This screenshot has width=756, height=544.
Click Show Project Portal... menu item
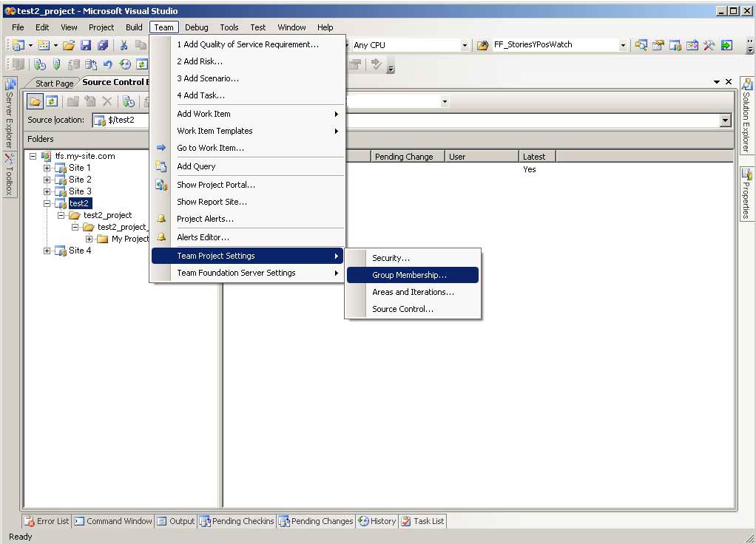(247, 185)
